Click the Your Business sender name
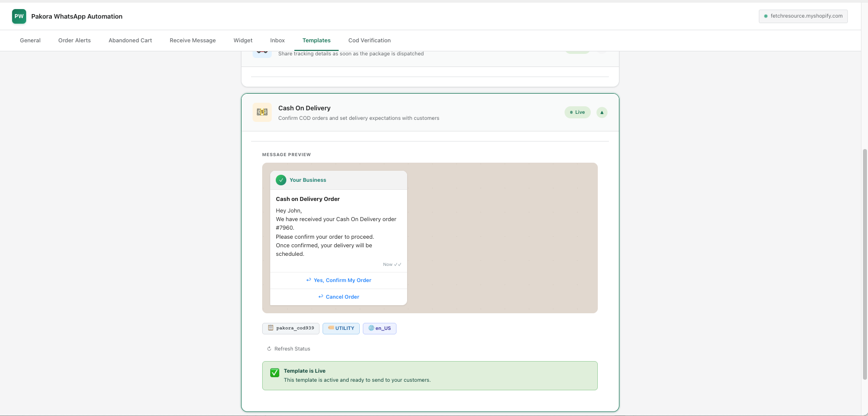The width and height of the screenshot is (868, 416). [x=308, y=180]
